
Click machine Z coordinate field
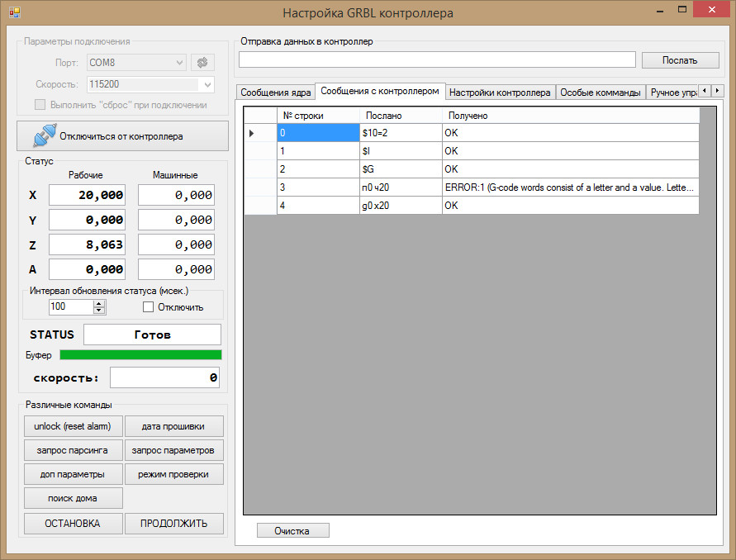(x=176, y=244)
